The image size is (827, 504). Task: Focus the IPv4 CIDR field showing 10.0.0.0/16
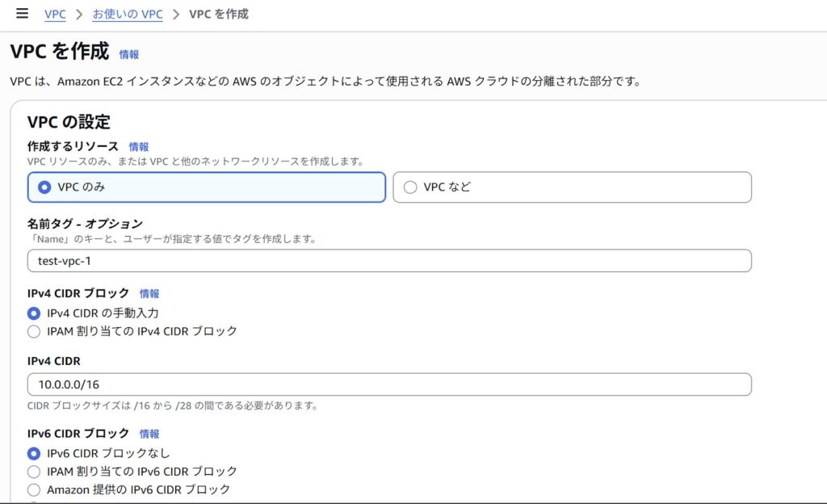389,384
